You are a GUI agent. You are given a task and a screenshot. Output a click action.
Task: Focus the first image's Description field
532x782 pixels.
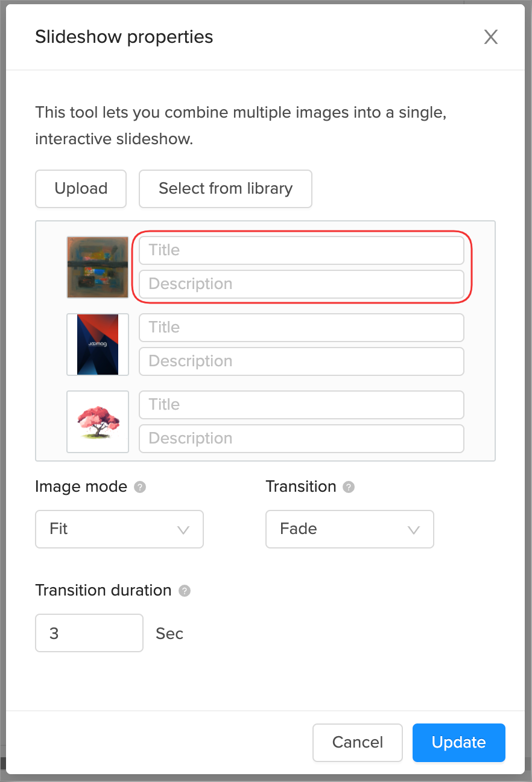tap(301, 284)
